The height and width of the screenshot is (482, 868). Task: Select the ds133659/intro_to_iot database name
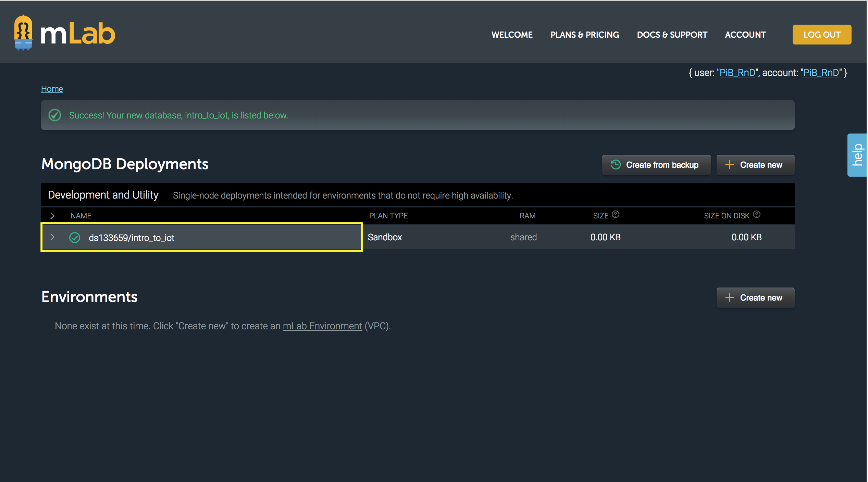coord(132,238)
